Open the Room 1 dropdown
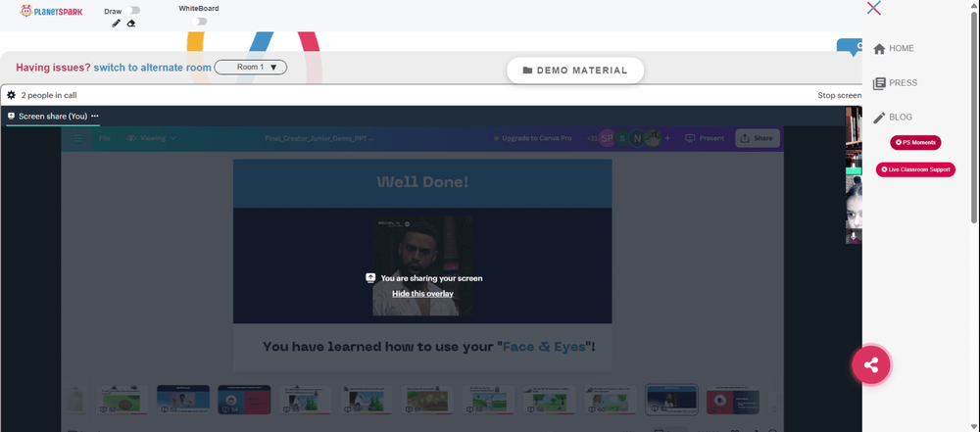The image size is (980, 432). [251, 67]
